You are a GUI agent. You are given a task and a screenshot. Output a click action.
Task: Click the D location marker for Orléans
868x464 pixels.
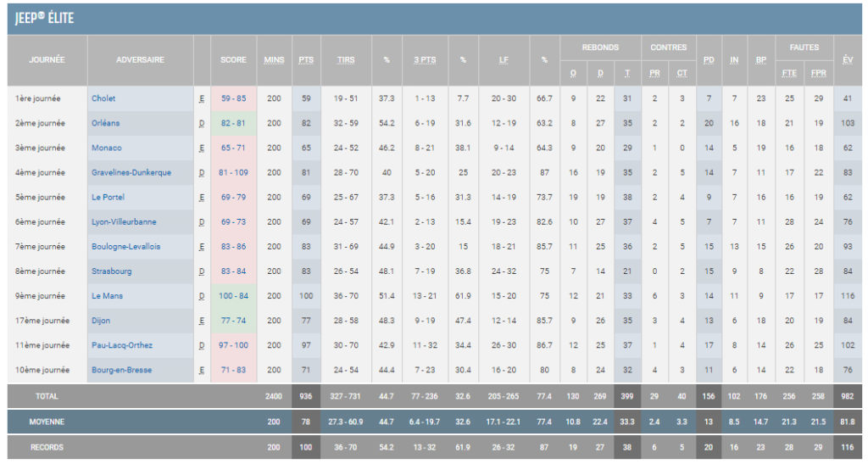click(x=202, y=123)
